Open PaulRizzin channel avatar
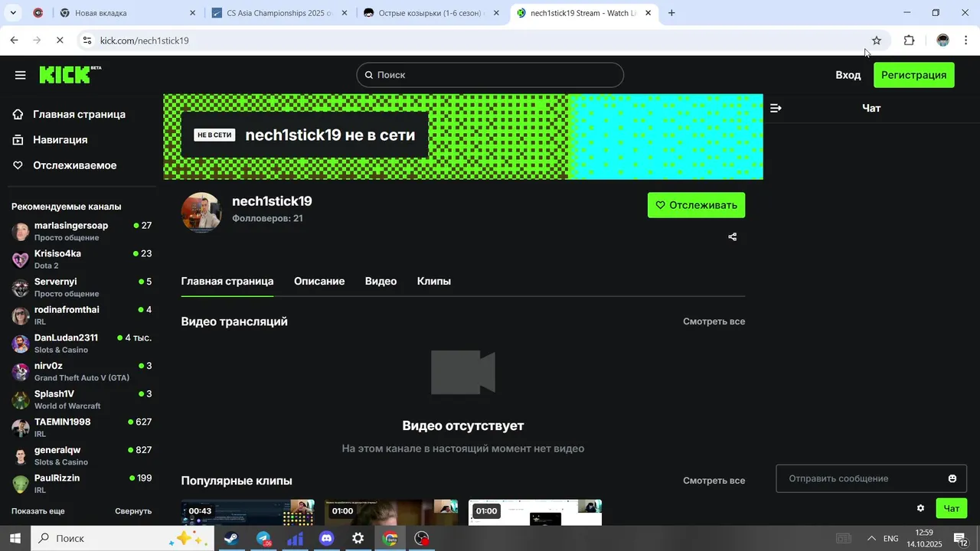 (x=21, y=484)
